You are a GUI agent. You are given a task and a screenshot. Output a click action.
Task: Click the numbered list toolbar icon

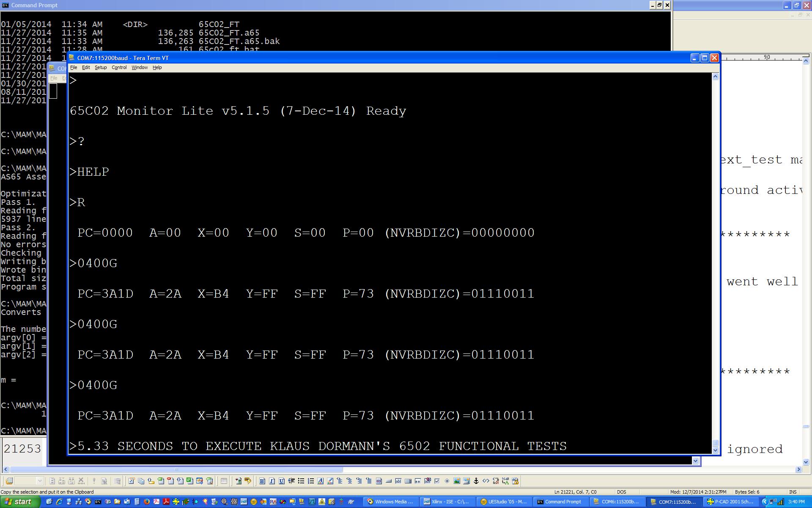311,481
